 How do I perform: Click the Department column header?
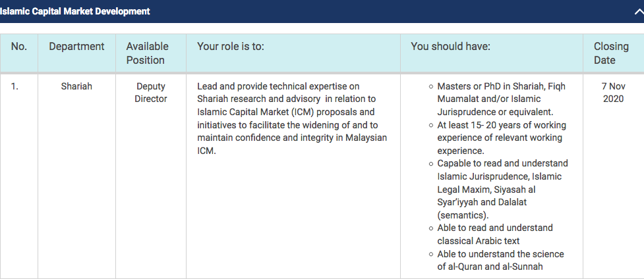click(x=76, y=47)
